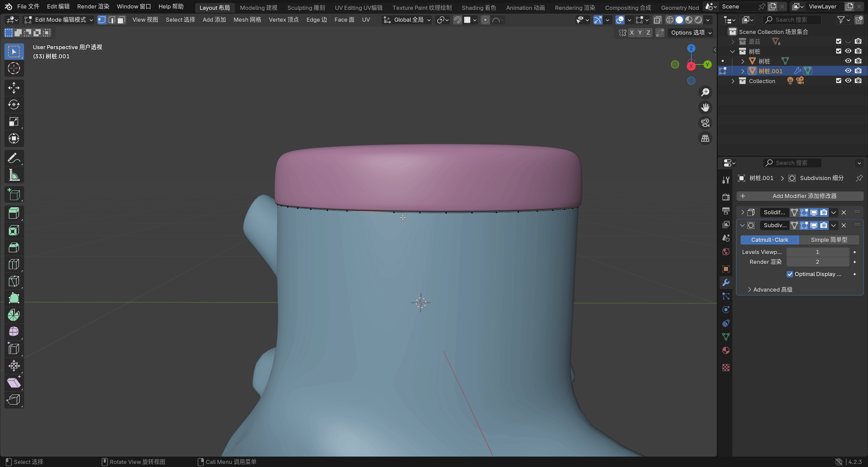The height and width of the screenshot is (467, 868).
Task: Switch to face select mode
Action: pyautogui.click(x=121, y=20)
